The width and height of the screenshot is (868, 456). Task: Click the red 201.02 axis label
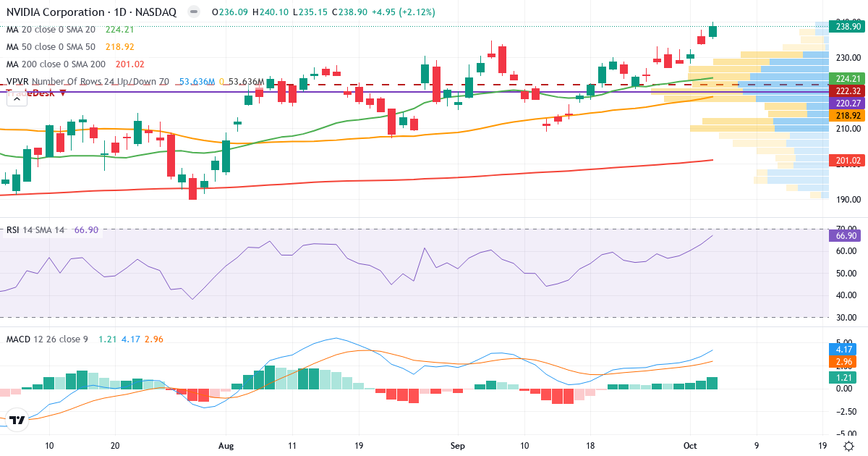pos(847,160)
